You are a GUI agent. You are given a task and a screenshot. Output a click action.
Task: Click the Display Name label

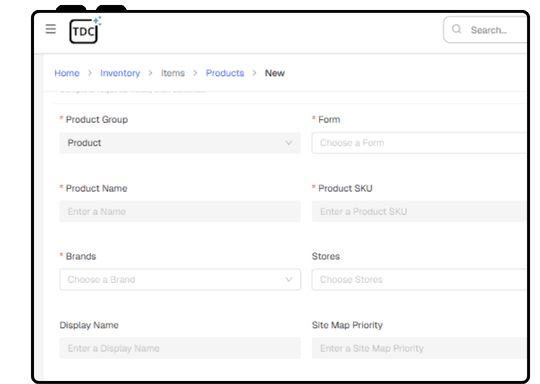89,325
